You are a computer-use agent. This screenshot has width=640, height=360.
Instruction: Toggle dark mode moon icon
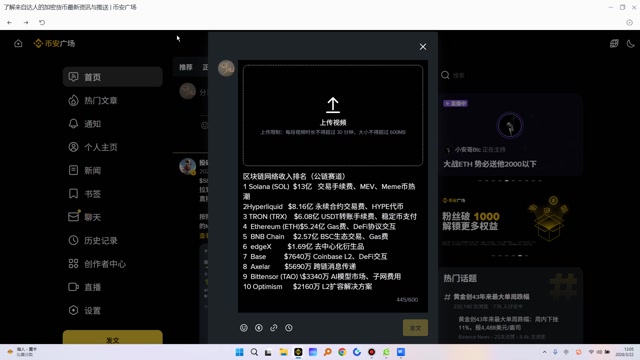pyautogui.click(x=631, y=43)
